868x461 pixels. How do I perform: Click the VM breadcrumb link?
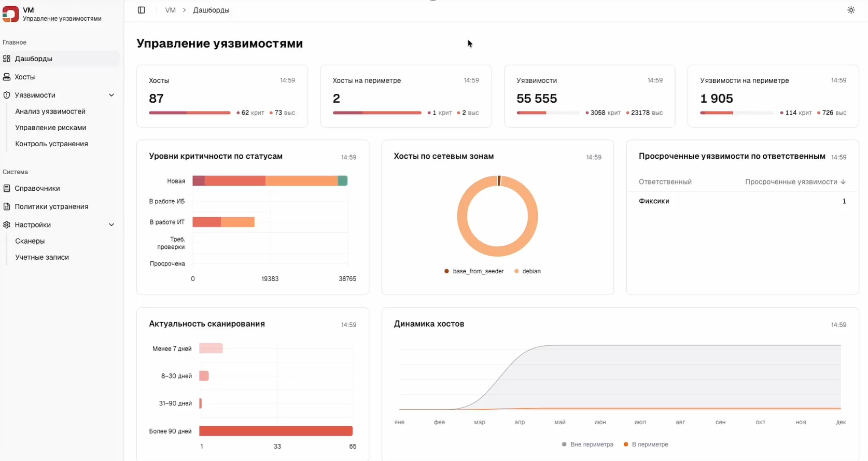170,10
